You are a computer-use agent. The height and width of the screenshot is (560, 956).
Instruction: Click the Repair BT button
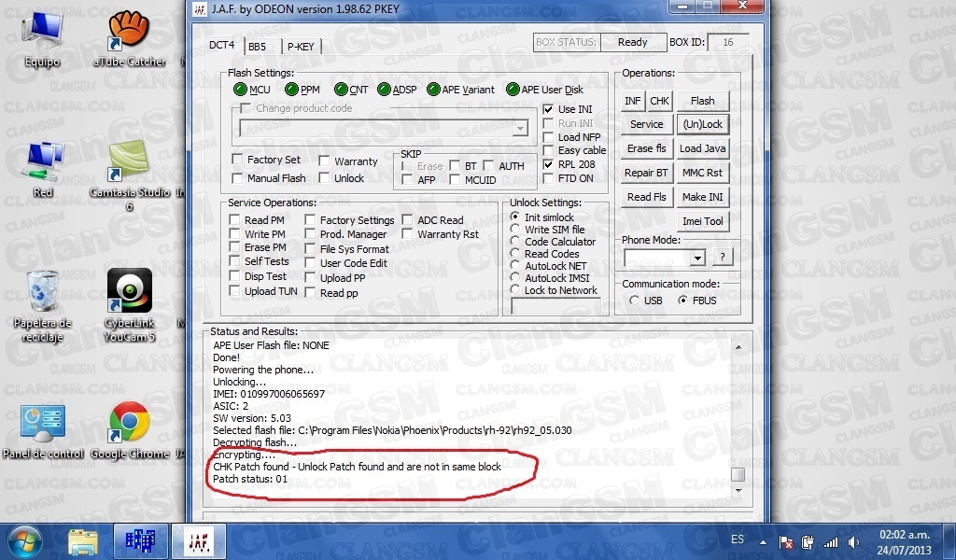pos(647,173)
